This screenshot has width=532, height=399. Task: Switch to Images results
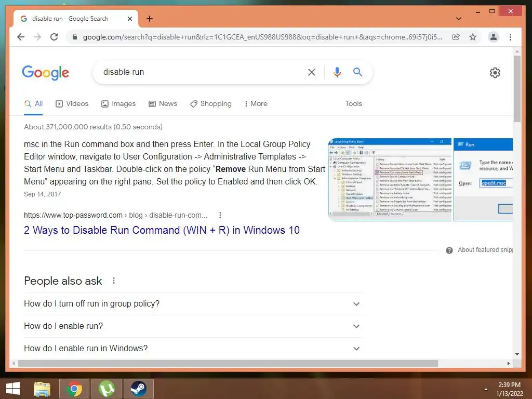(118, 104)
